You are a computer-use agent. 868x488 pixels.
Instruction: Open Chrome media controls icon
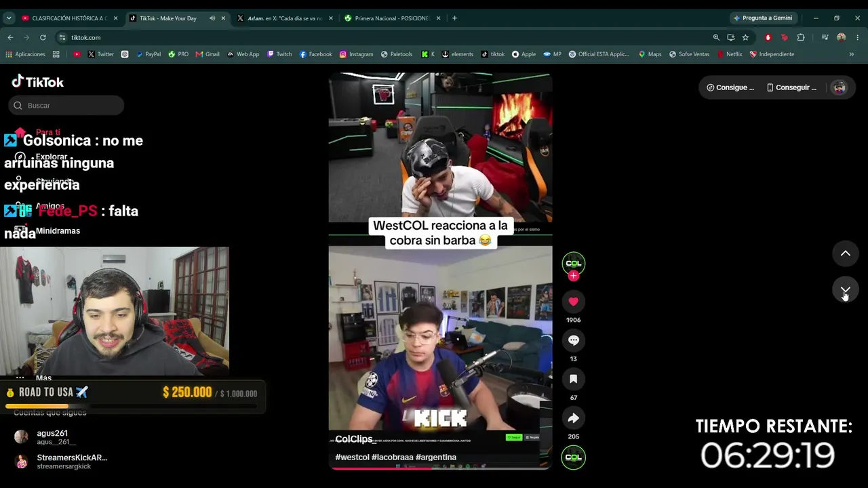click(x=825, y=37)
